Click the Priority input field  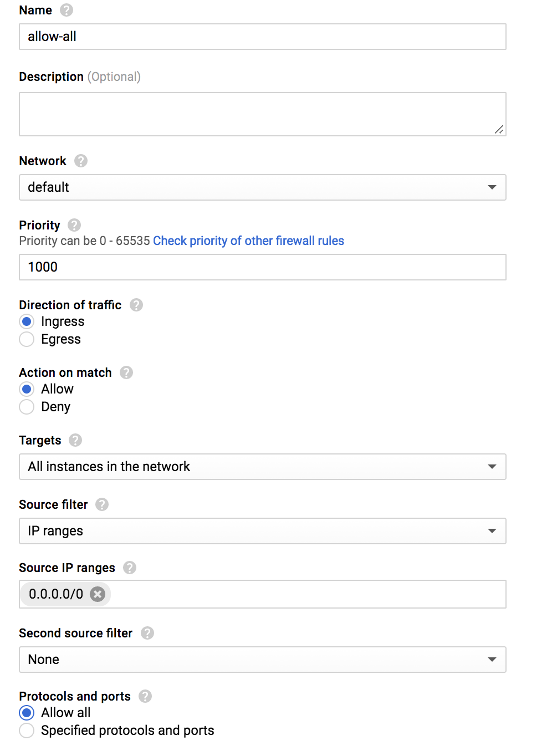[263, 267]
